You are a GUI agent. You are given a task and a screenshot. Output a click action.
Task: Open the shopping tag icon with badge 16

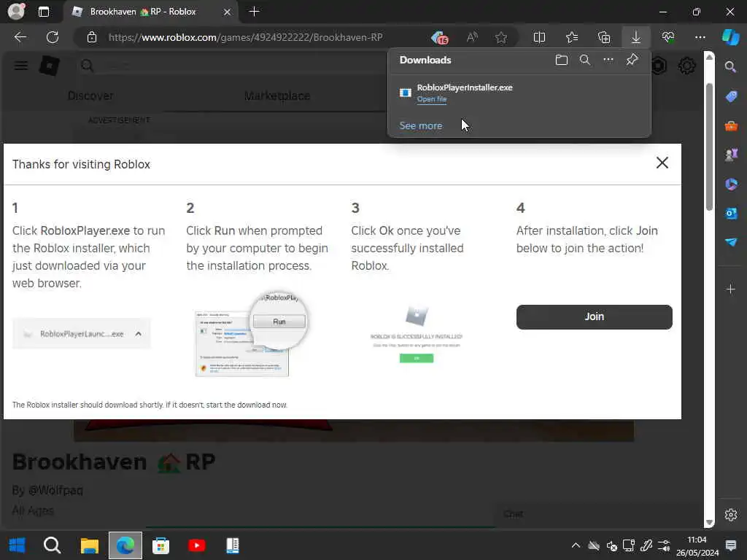[x=439, y=37]
